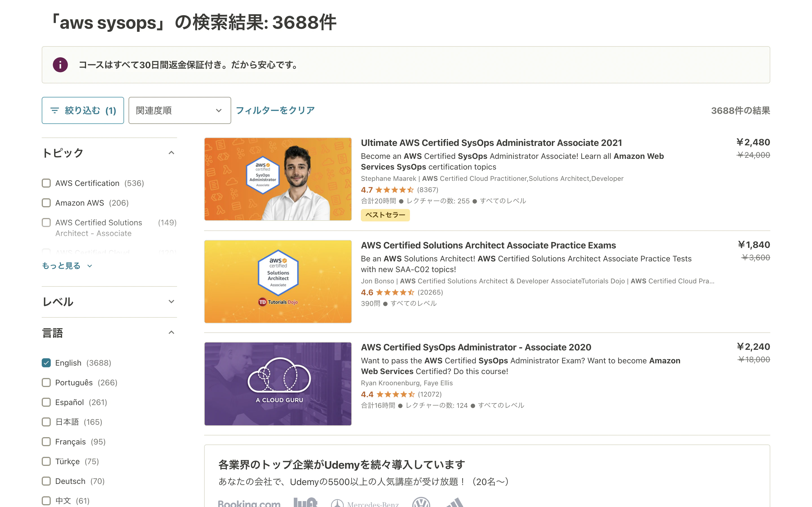Click the Mercedes-Benz logo

[365, 504]
